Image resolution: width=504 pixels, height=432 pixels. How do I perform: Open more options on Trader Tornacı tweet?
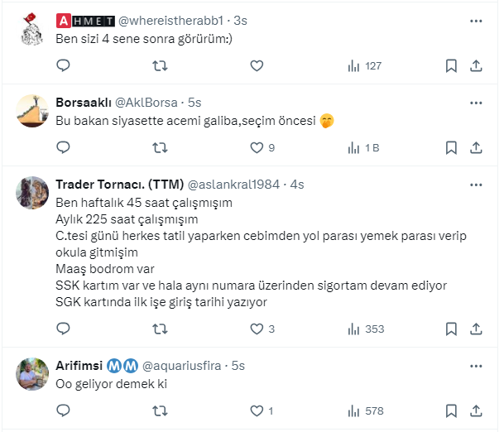tap(476, 184)
